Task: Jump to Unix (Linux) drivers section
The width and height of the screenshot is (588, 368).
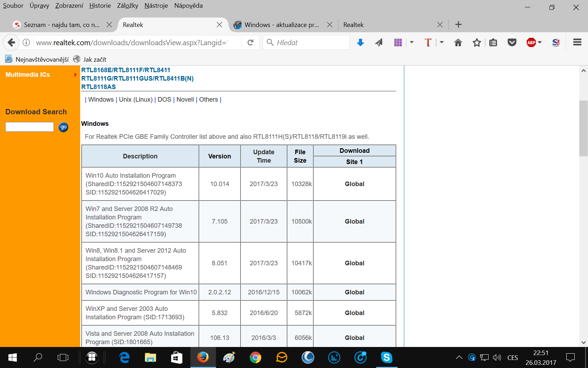Action: tap(136, 100)
